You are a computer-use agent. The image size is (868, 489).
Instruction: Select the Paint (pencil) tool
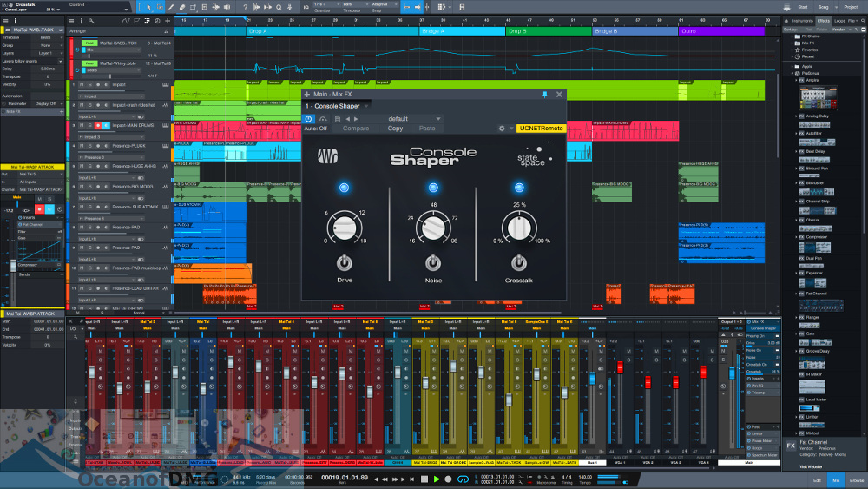click(170, 7)
